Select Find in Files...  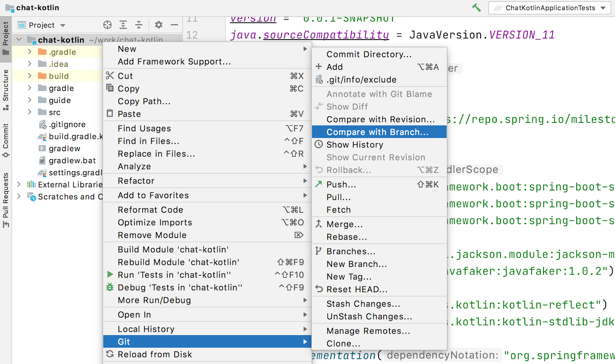pos(207,141)
